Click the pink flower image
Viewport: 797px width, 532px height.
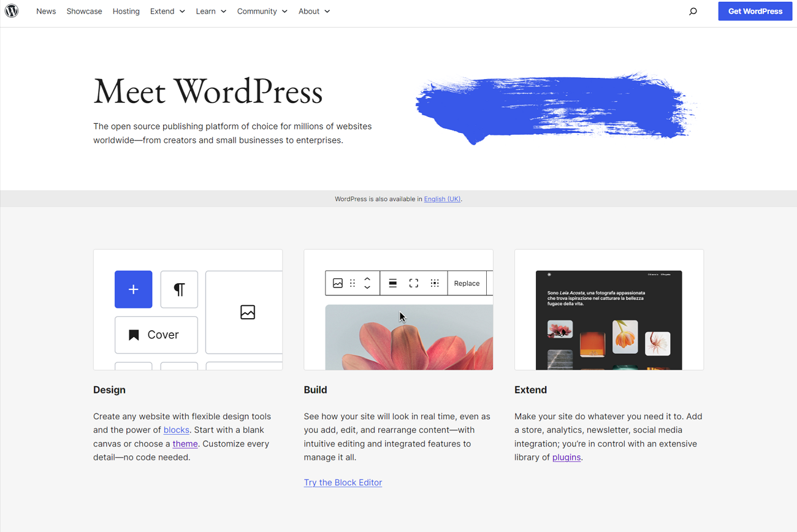409,337
